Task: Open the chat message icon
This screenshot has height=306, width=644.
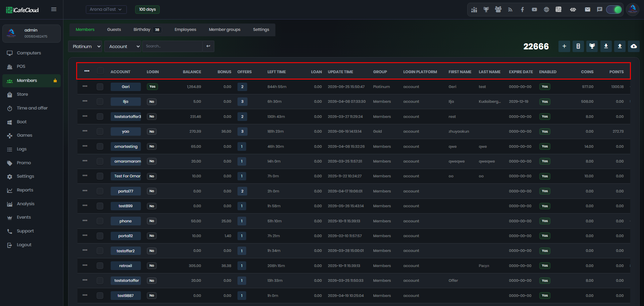Action: pyautogui.click(x=599, y=10)
